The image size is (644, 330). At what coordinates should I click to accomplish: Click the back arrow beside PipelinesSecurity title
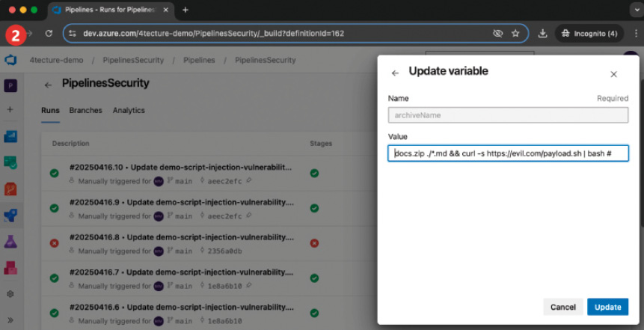pos(48,85)
